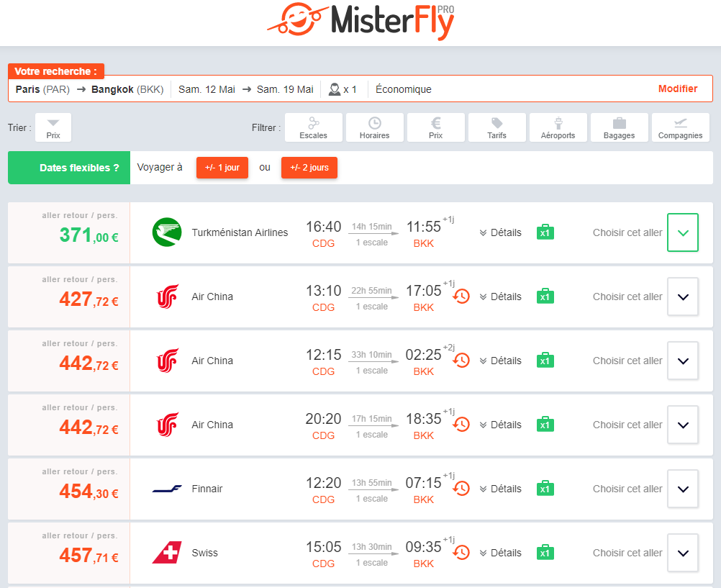This screenshot has width=721, height=588.
Task: Expand Détails for the Swiss flight
Action: 500,553
